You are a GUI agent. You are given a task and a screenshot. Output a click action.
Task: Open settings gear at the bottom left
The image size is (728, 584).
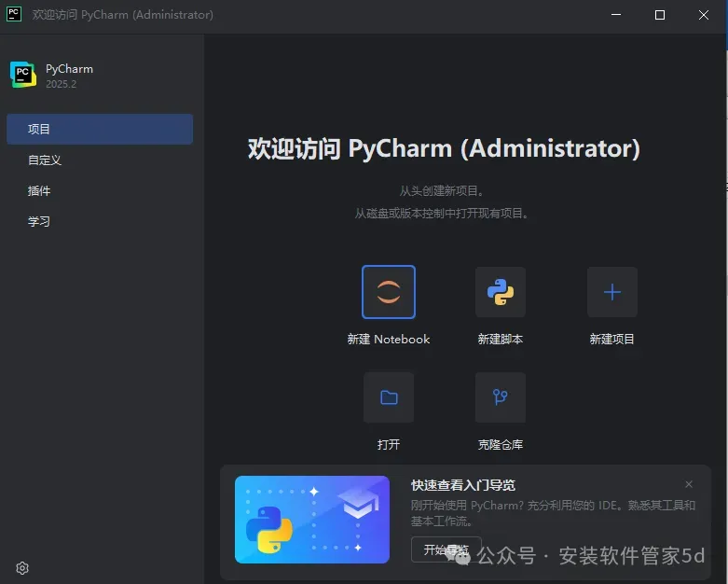coord(22,568)
